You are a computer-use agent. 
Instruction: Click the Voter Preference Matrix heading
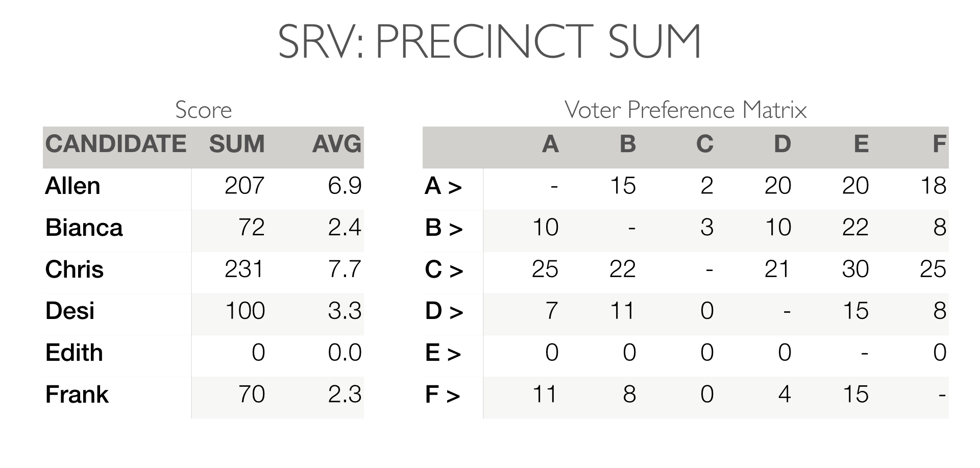(685, 110)
